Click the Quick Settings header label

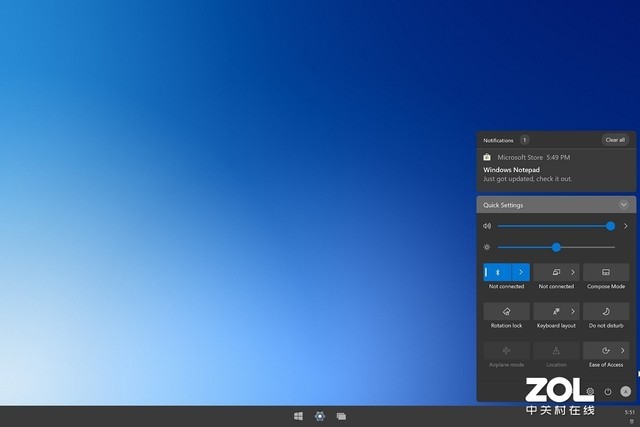coord(503,205)
